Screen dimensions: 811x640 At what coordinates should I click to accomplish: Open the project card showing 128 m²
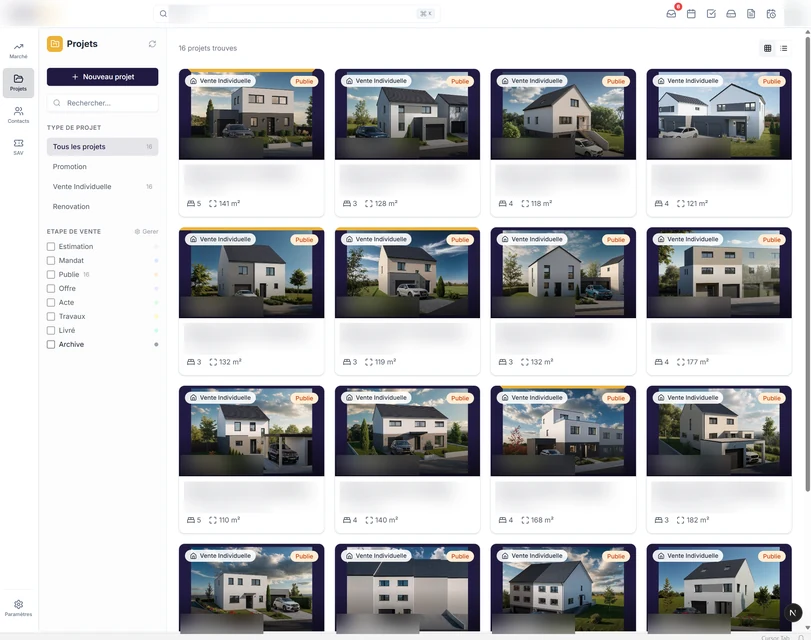[407, 142]
